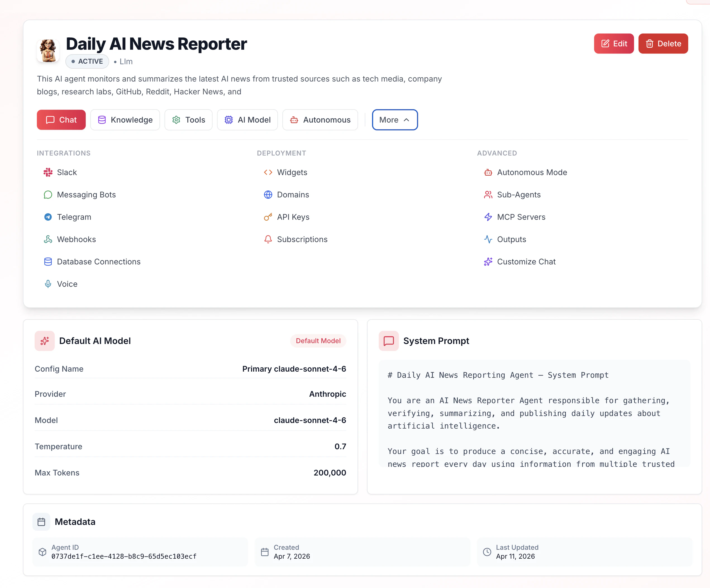Viewport: 710px width, 588px height.
Task: Open Database Connections icon
Action: coord(48,262)
